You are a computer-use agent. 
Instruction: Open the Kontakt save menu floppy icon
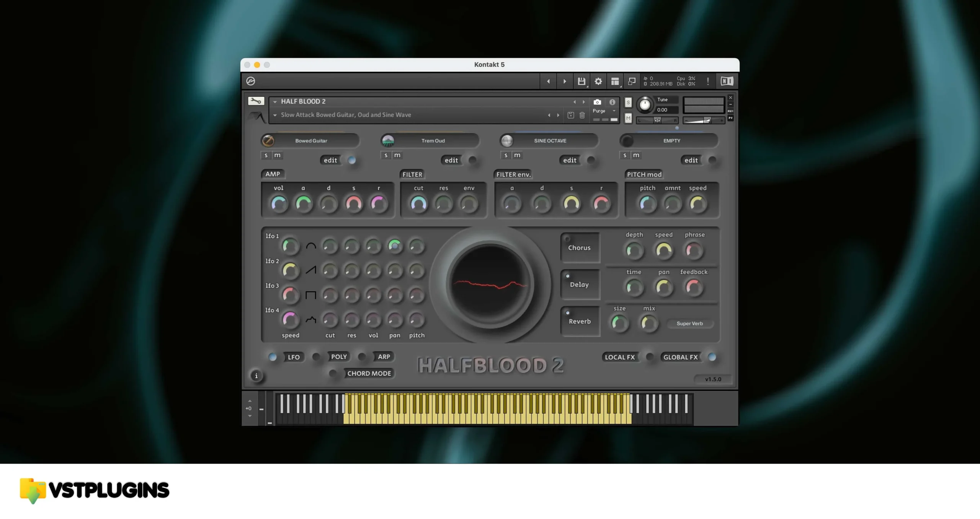(x=581, y=81)
